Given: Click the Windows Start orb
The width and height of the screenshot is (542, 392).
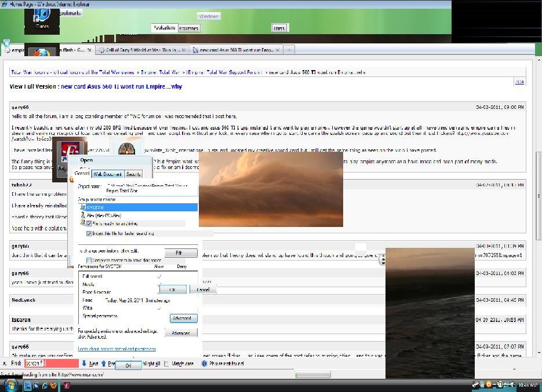Looking at the screenshot, I should (x=11, y=385).
